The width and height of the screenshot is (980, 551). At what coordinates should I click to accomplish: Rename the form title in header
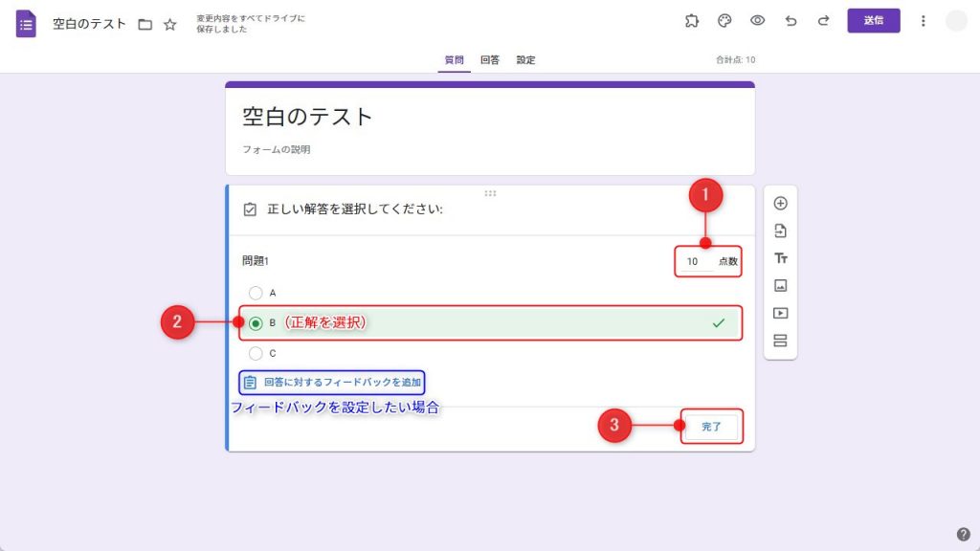[x=89, y=24]
